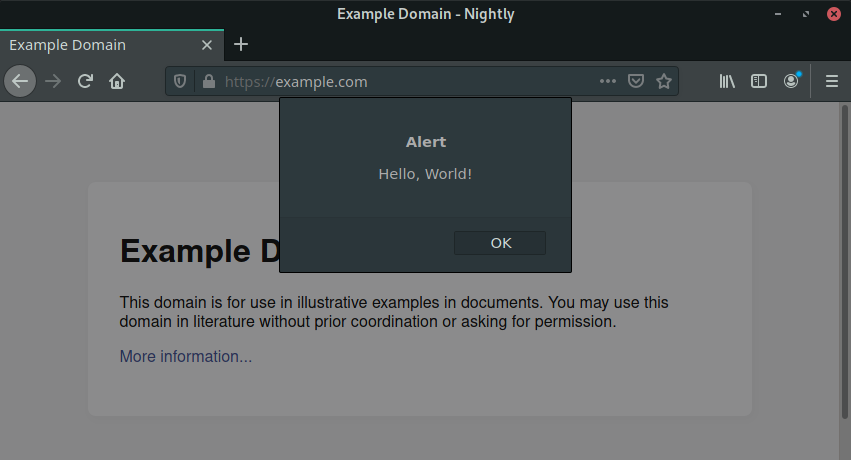Click the vertical page scrollbar
Image resolution: width=851 pixels, height=460 pixels.
[844, 260]
